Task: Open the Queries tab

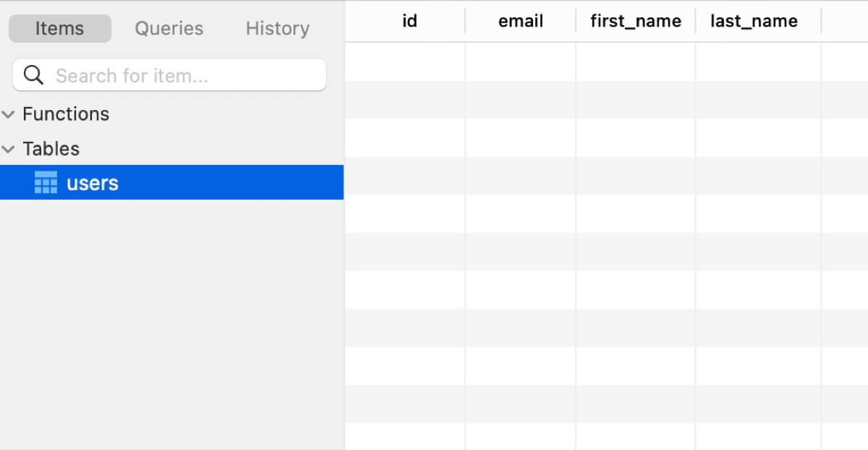Action: pyautogui.click(x=169, y=29)
